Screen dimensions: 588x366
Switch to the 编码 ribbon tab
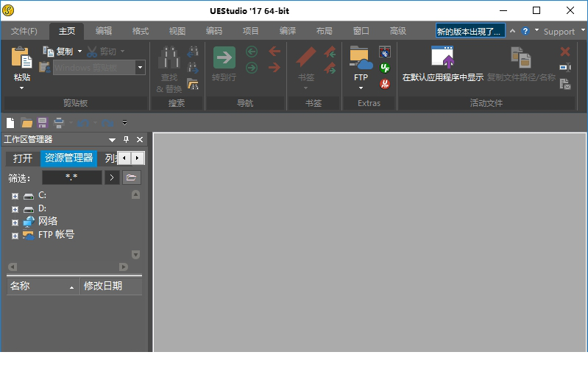click(213, 31)
